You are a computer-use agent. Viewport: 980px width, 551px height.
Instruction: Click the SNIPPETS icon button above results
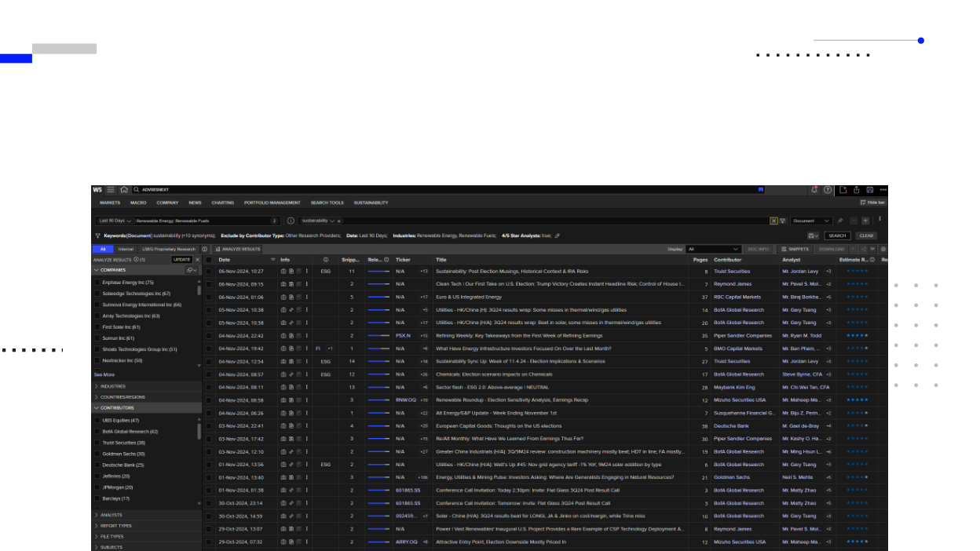[x=799, y=249]
